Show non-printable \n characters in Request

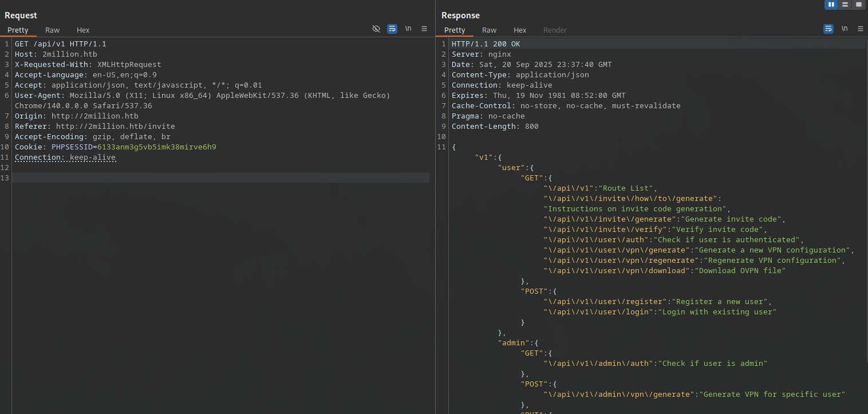click(408, 29)
